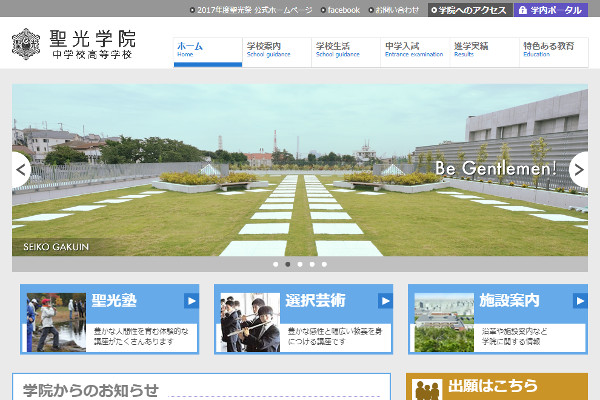Screen dimensions: 600x400
Task: Click the play arrow on 聖光塾 card
Action: [191, 301]
